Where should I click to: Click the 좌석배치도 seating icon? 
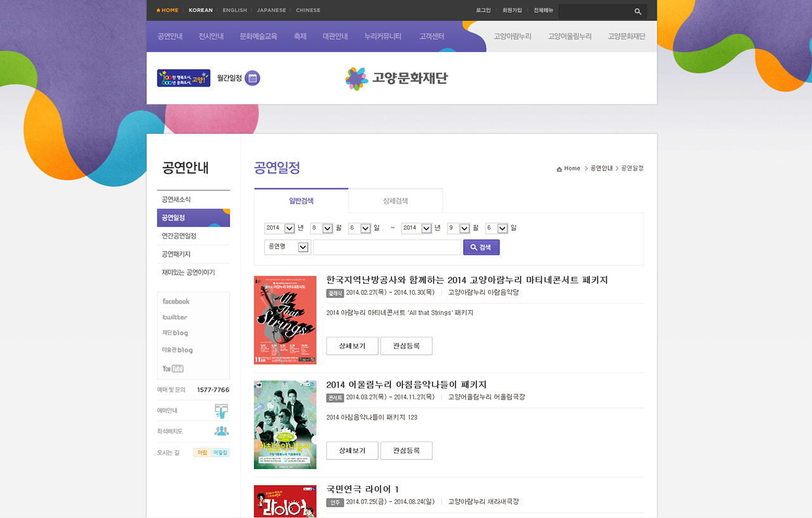click(x=221, y=431)
